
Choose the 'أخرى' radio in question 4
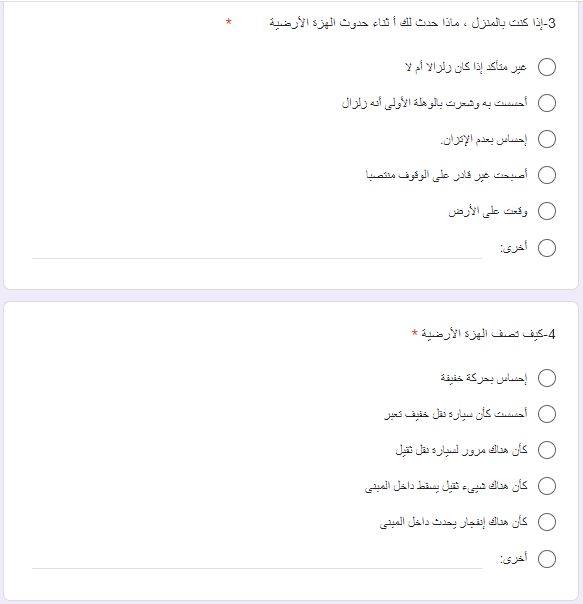pos(547,559)
